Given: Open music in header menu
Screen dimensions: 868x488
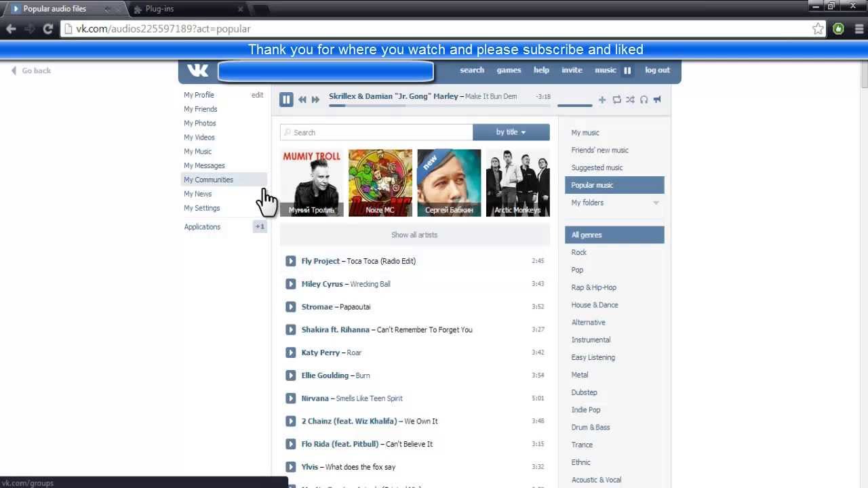Looking at the screenshot, I should (x=606, y=70).
